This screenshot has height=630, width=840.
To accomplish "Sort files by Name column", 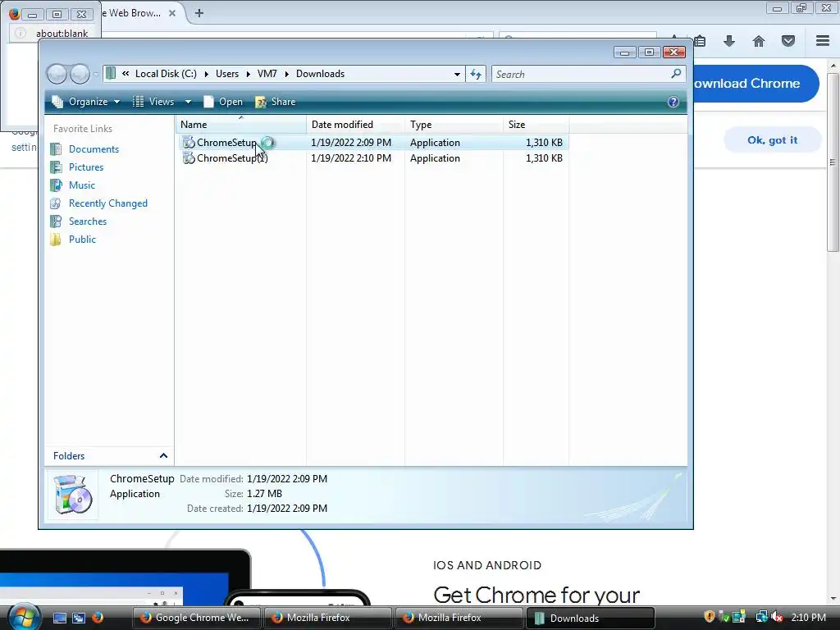I will pos(240,125).
